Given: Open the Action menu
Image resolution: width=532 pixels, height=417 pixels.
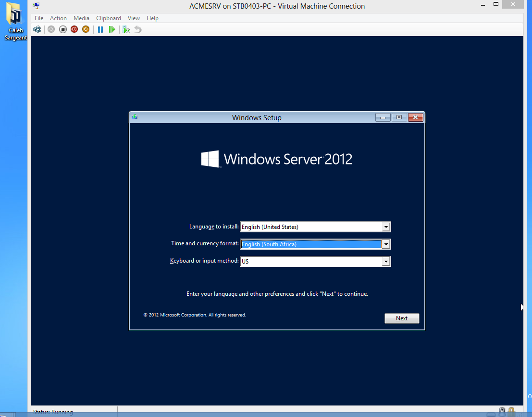Looking at the screenshot, I should pyautogui.click(x=58, y=18).
